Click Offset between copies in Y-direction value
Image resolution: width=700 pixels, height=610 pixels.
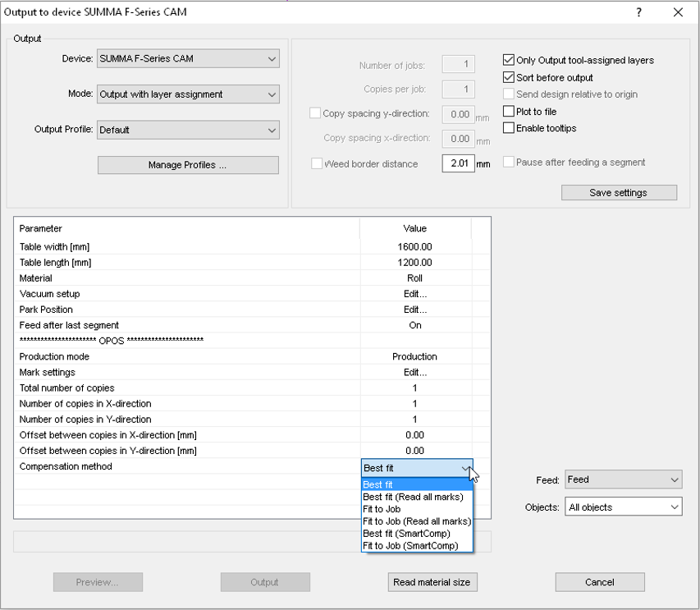tap(414, 451)
